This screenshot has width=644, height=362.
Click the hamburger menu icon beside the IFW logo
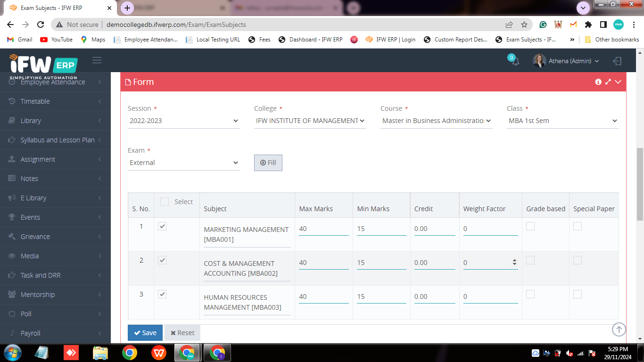click(97, 60)
